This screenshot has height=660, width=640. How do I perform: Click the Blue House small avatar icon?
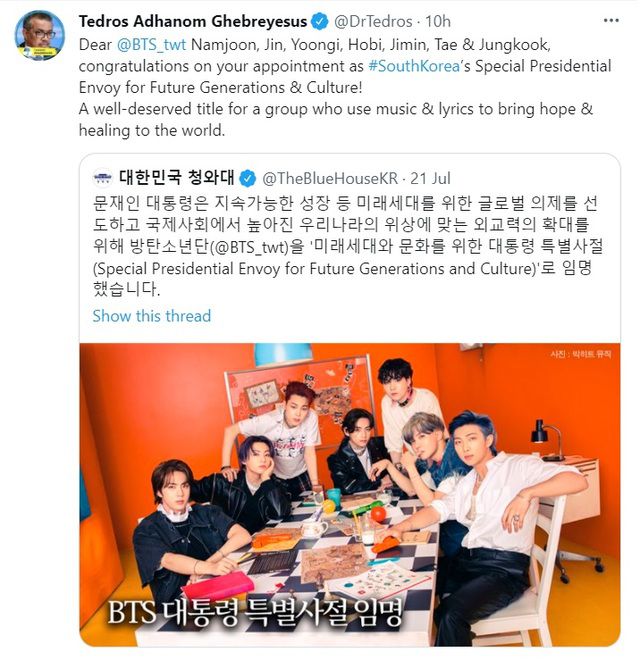tap(102, 178)
